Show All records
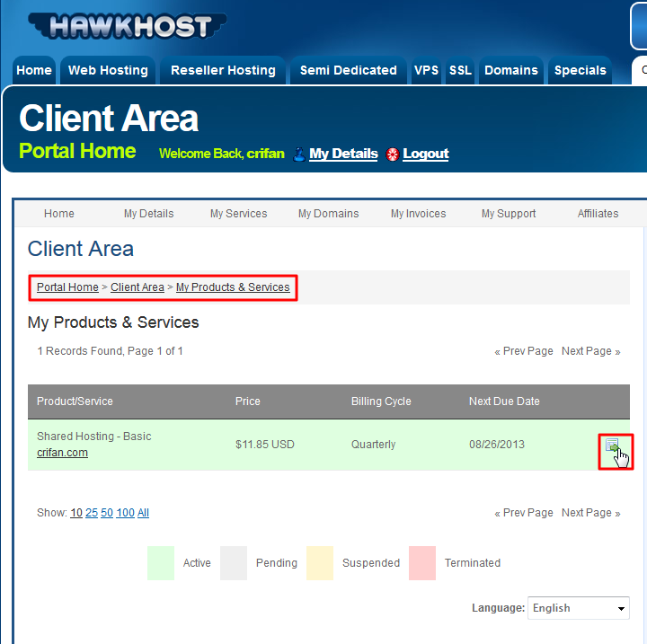Image resolution: width=647 pixels, height=644 pixels. (x=143, y=513)
